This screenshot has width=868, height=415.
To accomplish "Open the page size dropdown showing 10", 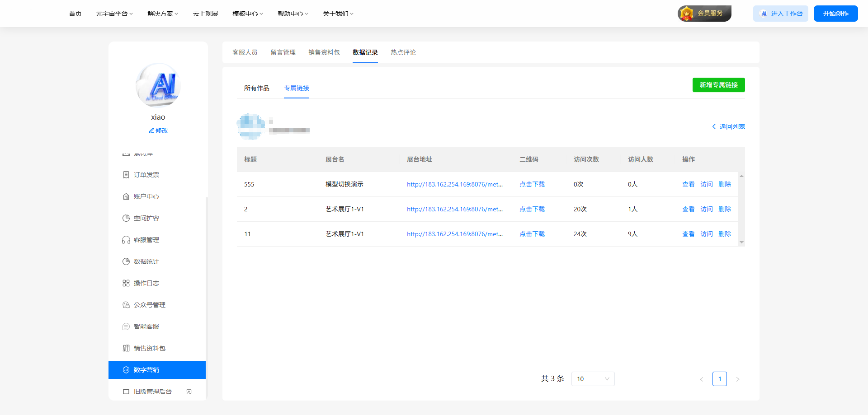I will point(593,379).
